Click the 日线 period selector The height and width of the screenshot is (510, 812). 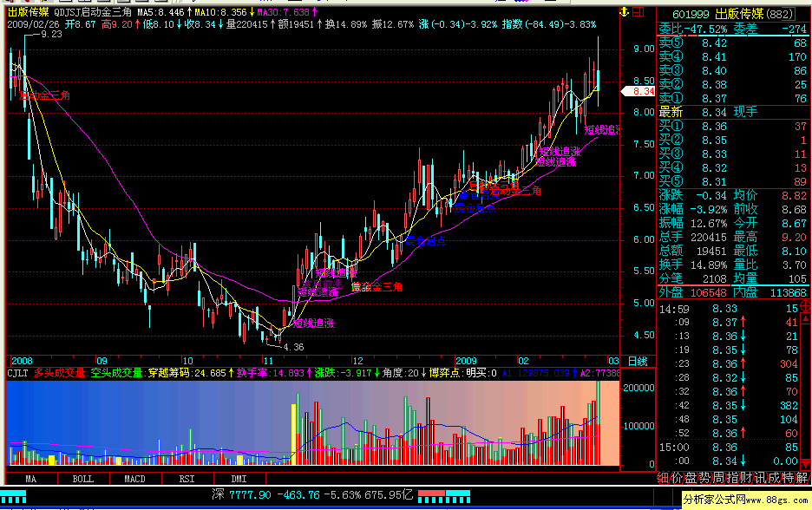point(638,361)
